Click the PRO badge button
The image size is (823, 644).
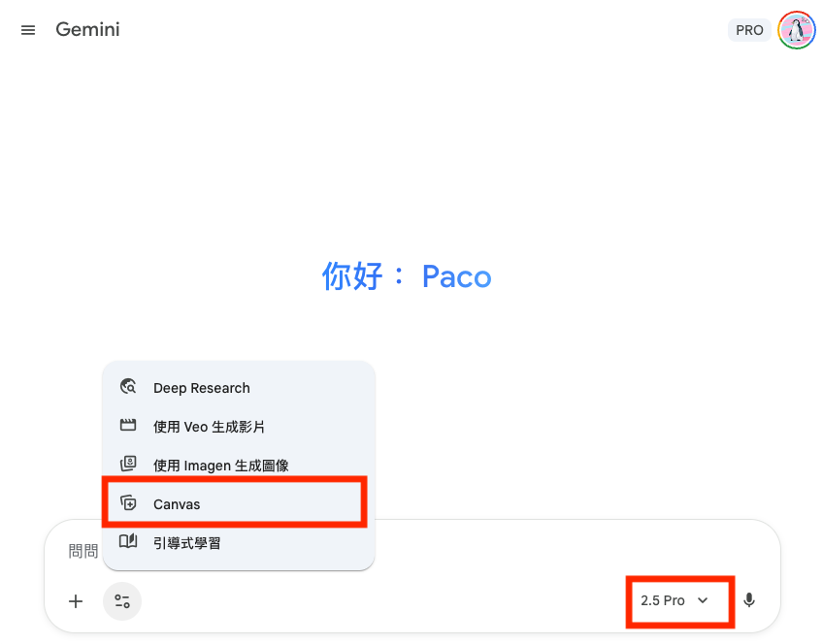point(749,30)
